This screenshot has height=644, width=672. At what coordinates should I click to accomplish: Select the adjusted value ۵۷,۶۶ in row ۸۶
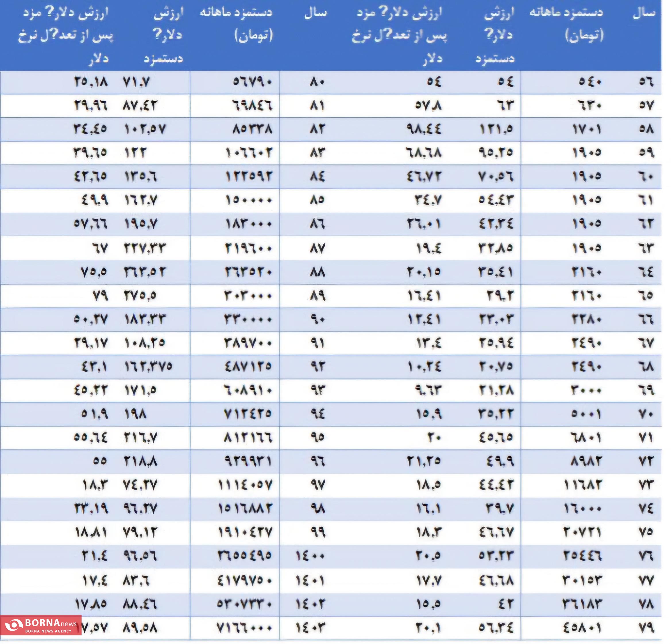pos(91,224)
